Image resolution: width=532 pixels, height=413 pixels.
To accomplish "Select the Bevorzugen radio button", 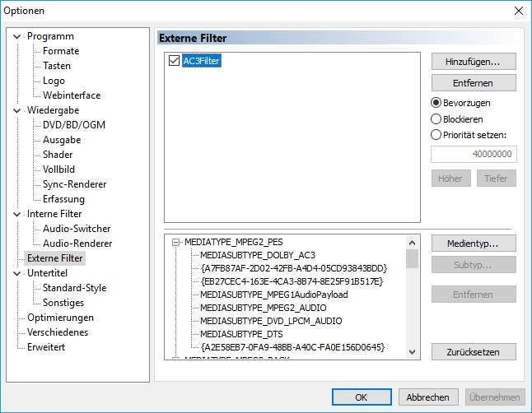I will click(436, 103).
